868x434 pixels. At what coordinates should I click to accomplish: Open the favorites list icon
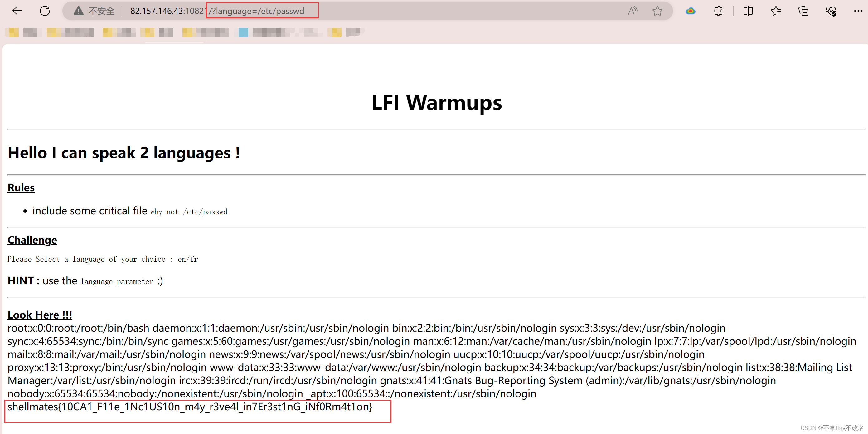click(776, 11)
